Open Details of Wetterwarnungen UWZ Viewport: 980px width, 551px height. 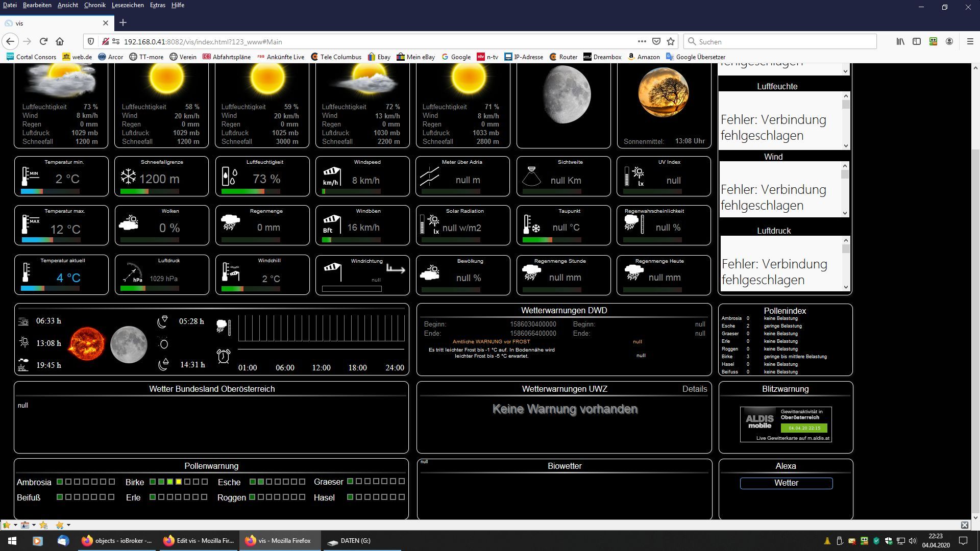click(695, 389)
